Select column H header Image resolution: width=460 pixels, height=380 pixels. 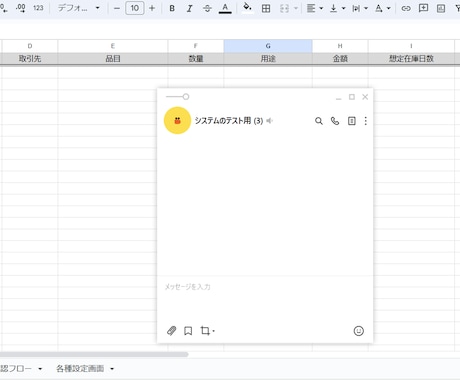pos(340,46)
